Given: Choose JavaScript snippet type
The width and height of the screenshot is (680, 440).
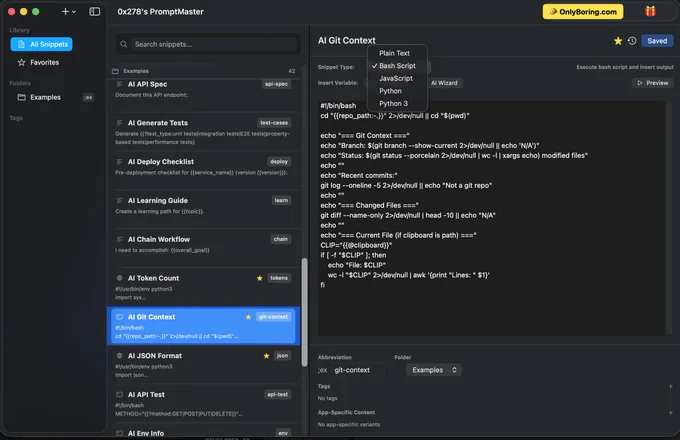Looking at the screenshot, I should [x=397, y=78].
